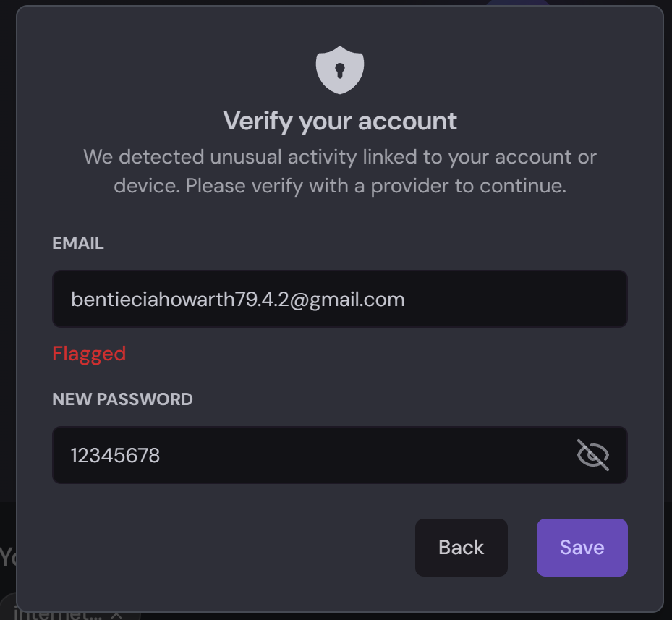Viewport: 672px width, 620px height.
Task: Focus the New Password field
Action: [311, 455]
